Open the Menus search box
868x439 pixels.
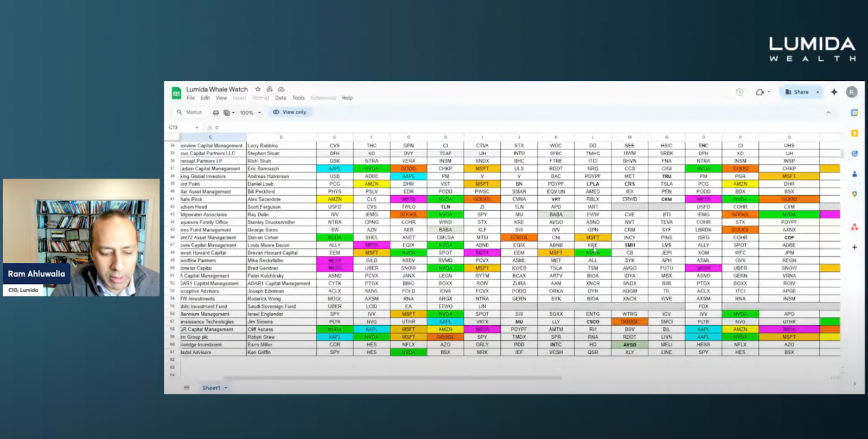(x=189, y=112)
